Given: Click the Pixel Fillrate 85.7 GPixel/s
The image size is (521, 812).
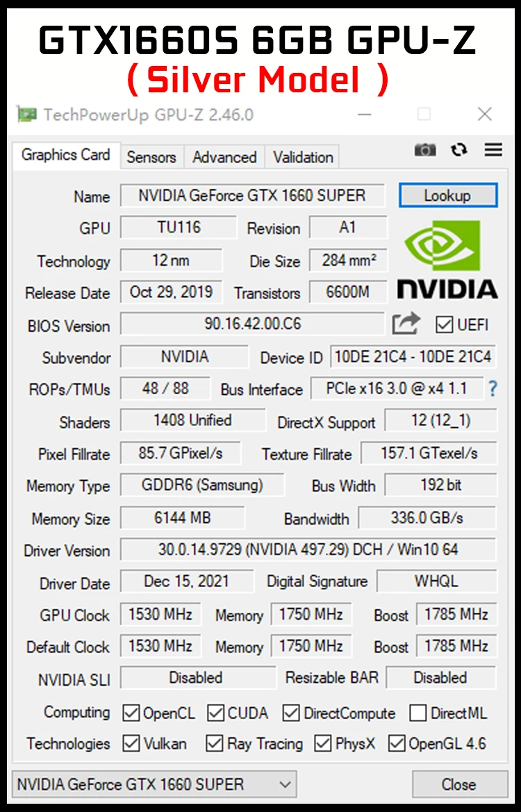Looking at the screenshot, I should (x=181, y=453).
